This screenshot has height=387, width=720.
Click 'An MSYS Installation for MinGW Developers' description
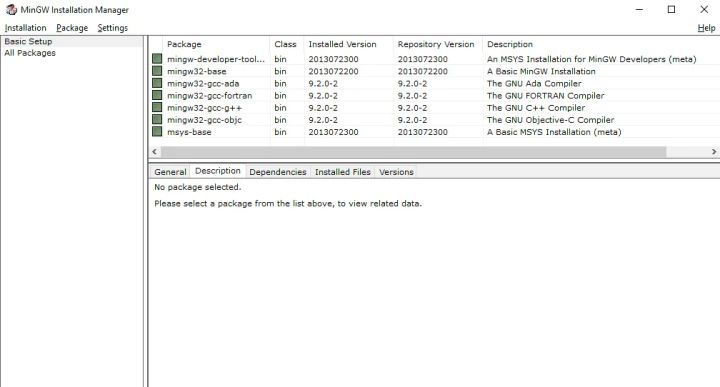click(591, 59)
